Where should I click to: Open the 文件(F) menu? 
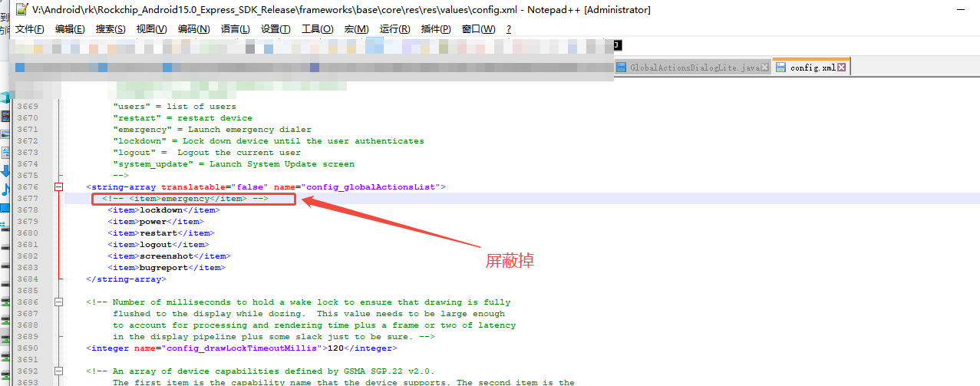click(30, 29)
